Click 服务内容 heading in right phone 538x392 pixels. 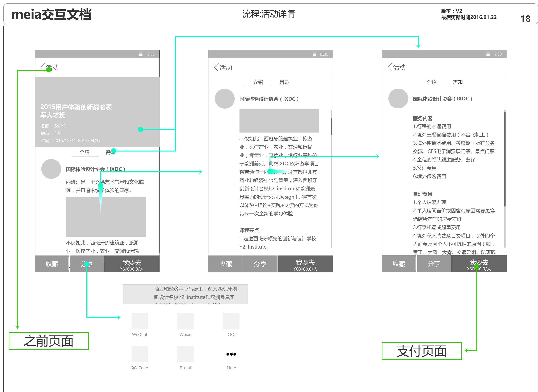click(x=423, y=118)
